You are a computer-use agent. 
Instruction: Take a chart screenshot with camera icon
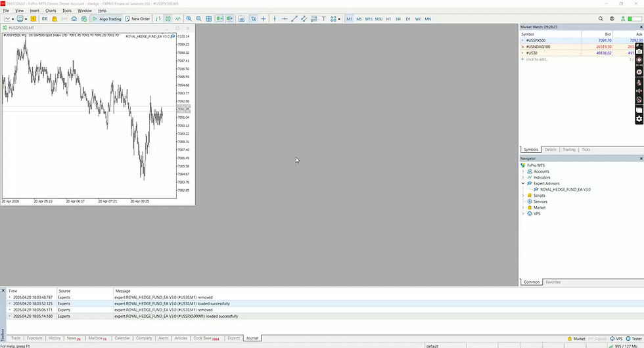tap(242, 19)
